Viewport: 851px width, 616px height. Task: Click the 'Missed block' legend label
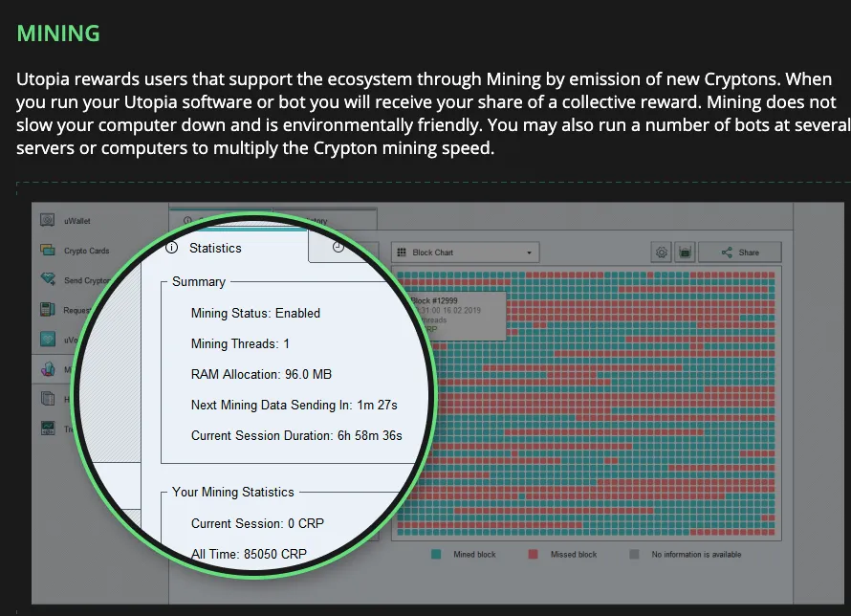click(x=573, y=554)
